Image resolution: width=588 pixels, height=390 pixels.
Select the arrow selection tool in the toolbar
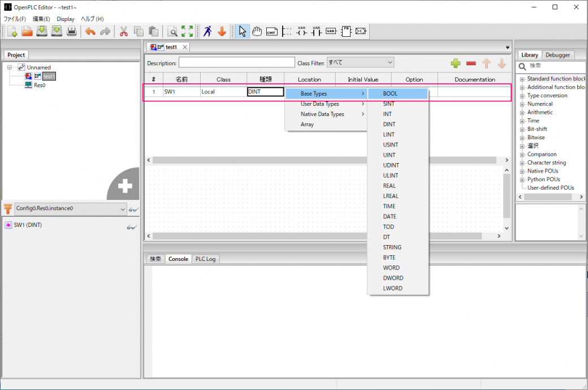click(242, 31)
